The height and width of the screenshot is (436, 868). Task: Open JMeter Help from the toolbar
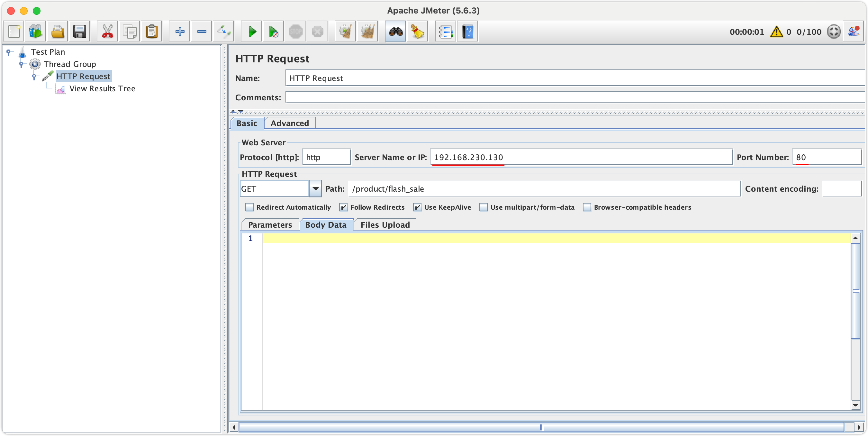click(x=468, y=31)
